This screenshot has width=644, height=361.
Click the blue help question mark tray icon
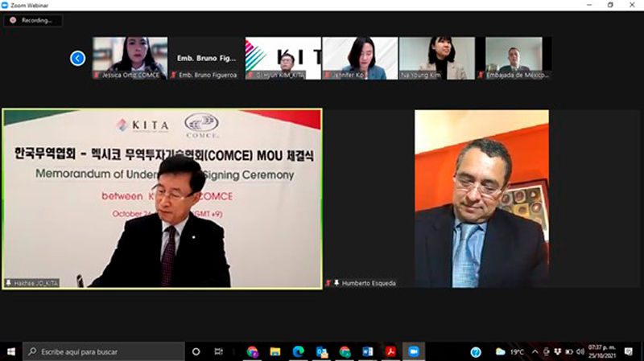click(476, 352)
